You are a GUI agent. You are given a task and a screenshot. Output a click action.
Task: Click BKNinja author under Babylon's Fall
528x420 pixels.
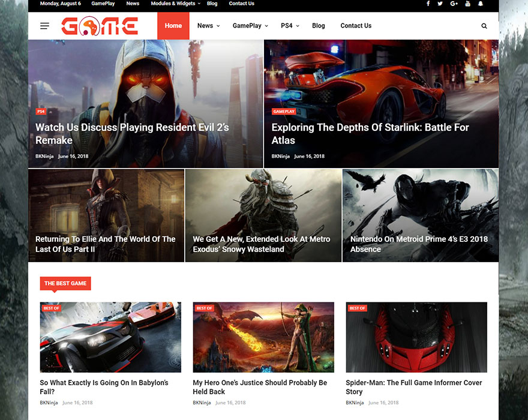click(x=49, y=403)
